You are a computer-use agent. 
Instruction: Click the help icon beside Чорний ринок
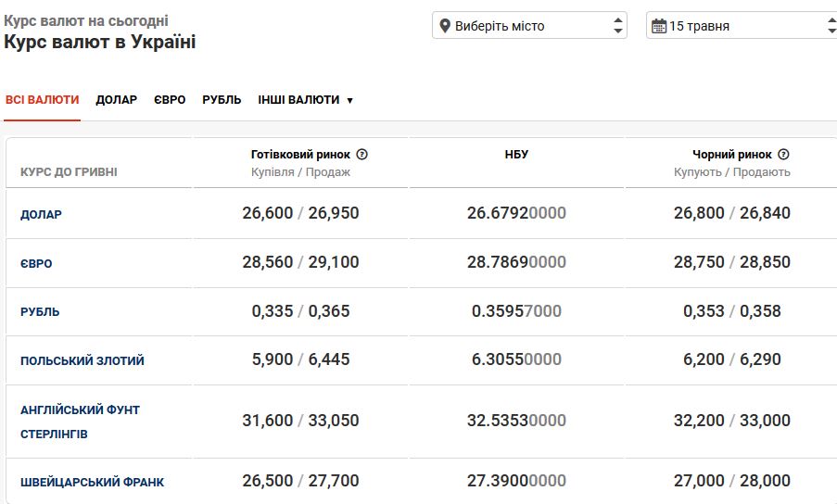point(783,155)
